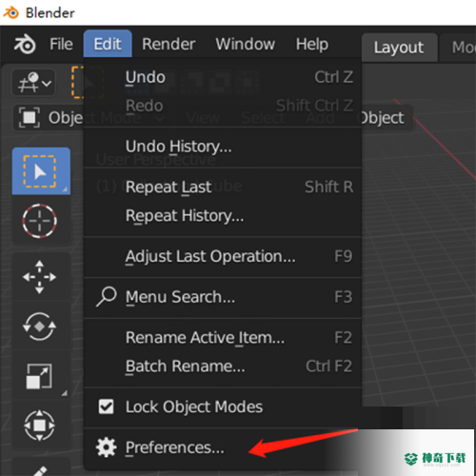The width and height of the screenshot is (476, 476).
Task: Select the Scale tool
Action: (40, 376)
